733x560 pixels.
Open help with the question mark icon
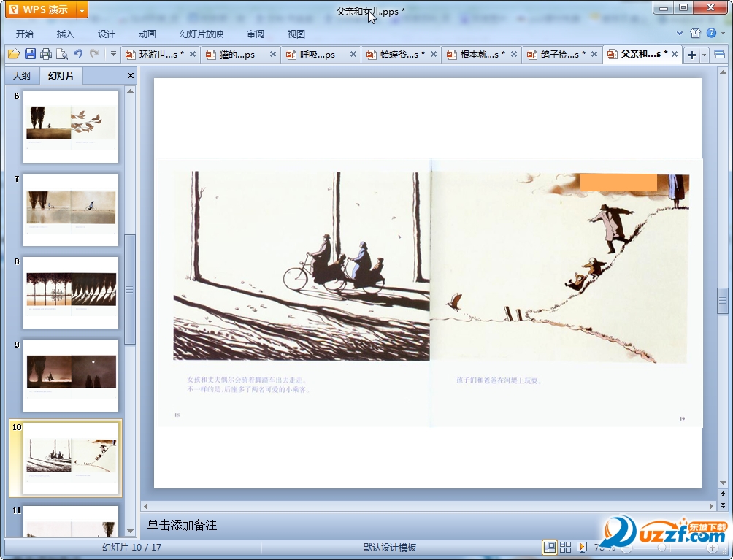711,33
